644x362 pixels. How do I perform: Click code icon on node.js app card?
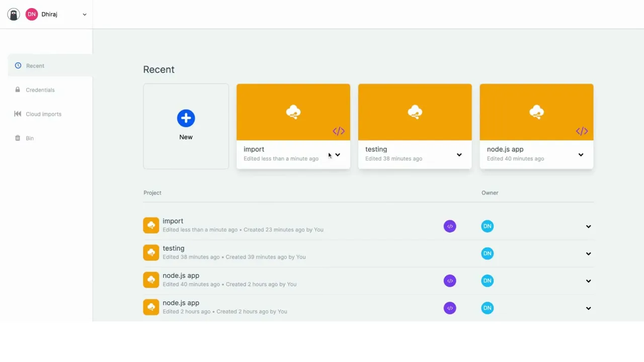click(582, 131)
